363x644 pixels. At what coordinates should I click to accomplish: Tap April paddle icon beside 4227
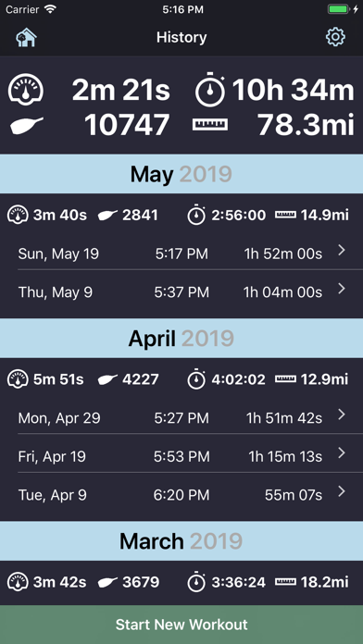107,379
